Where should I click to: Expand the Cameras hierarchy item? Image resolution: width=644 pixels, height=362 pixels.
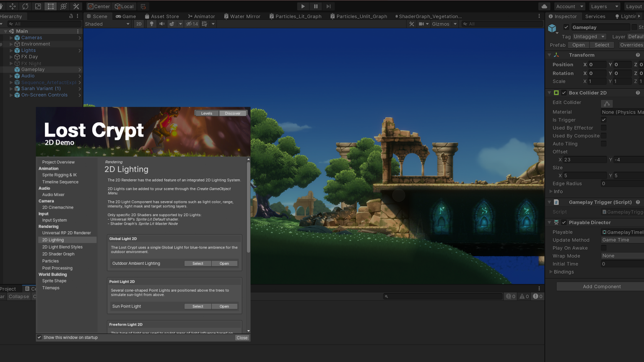coord(11,38)
